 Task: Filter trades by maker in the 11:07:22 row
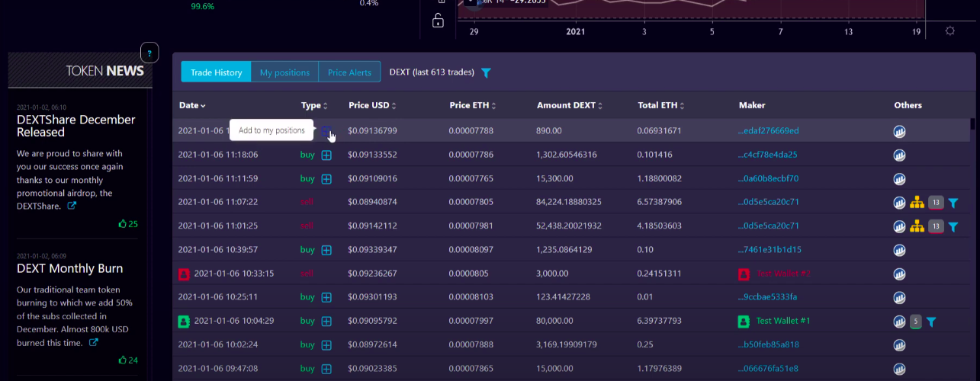click(x=953, y=203)
